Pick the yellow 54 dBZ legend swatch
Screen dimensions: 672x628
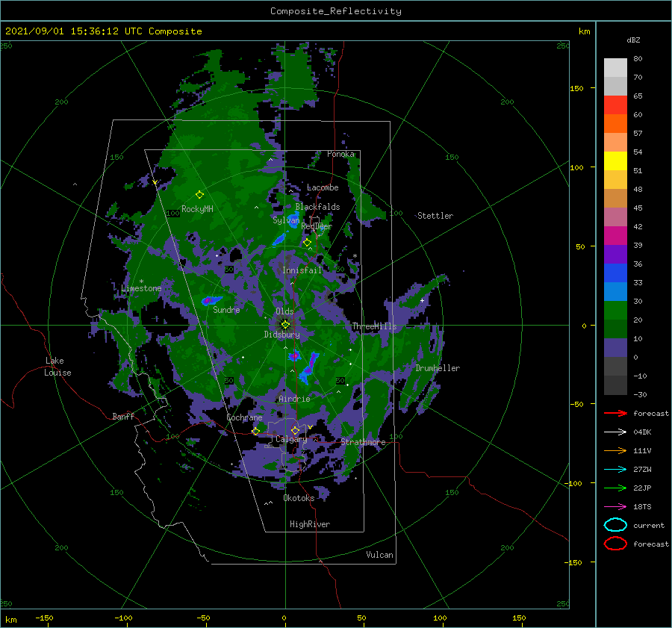click(x=615, y=161)
